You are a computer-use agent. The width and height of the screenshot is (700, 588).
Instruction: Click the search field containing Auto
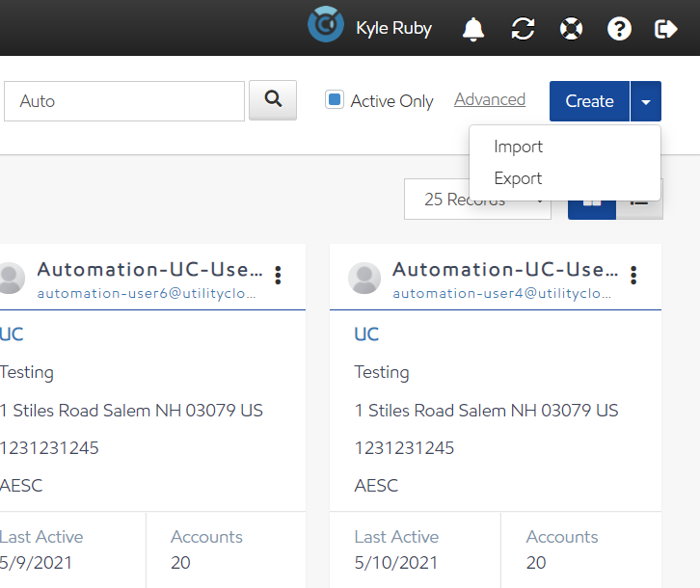point(123,101)
